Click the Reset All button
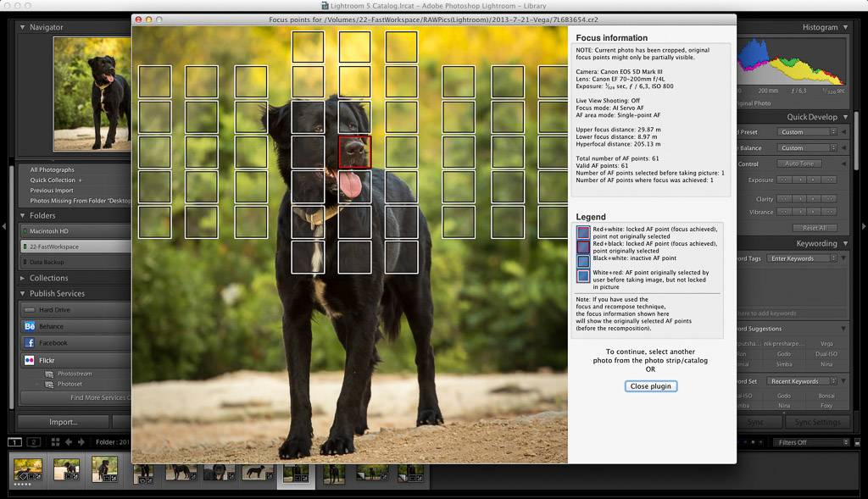 pos(815,228)
